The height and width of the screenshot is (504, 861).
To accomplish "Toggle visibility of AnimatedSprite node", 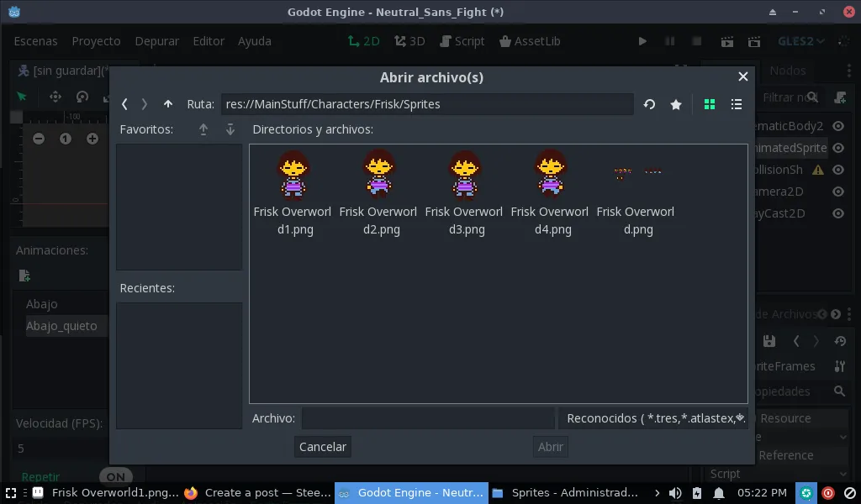I will 838,148.
